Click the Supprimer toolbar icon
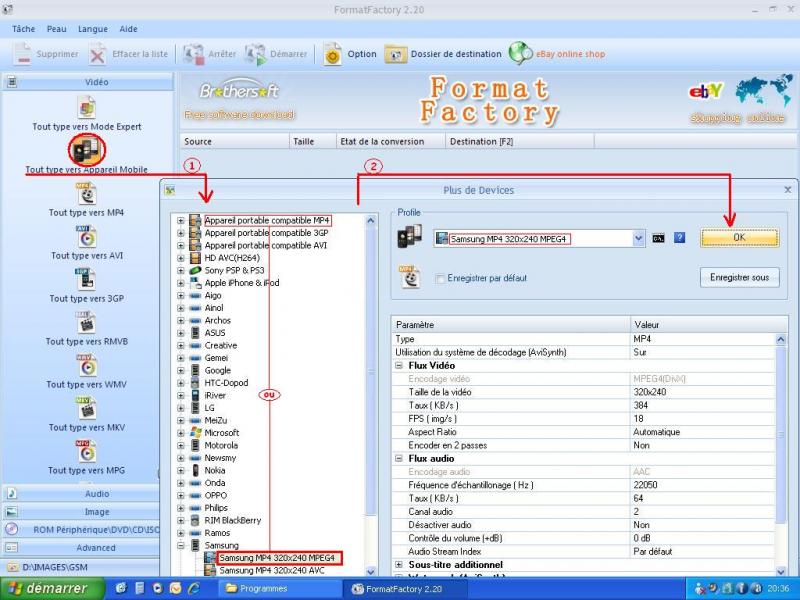Viewport: 800px width, 600px height. point(23,54)
